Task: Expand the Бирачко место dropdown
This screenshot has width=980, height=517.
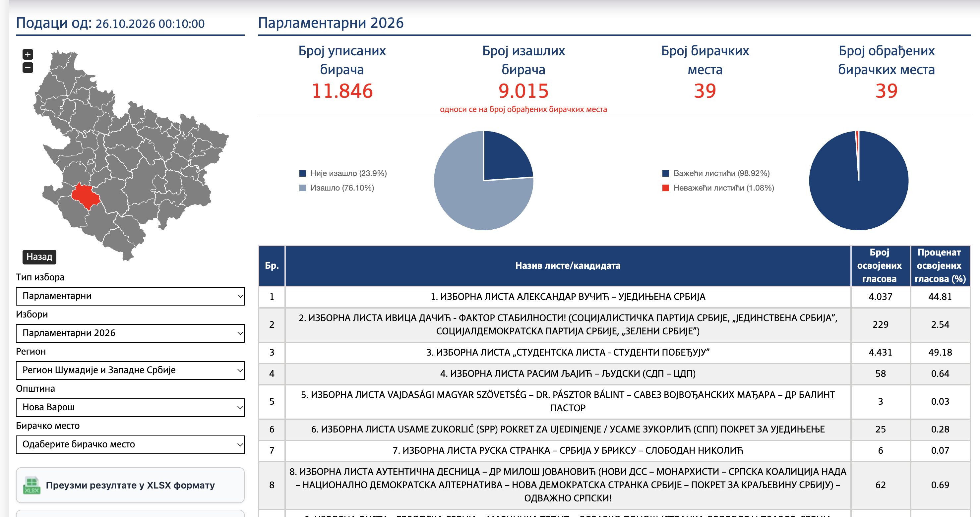Action: pyautogui.click(x=130, y=444)
